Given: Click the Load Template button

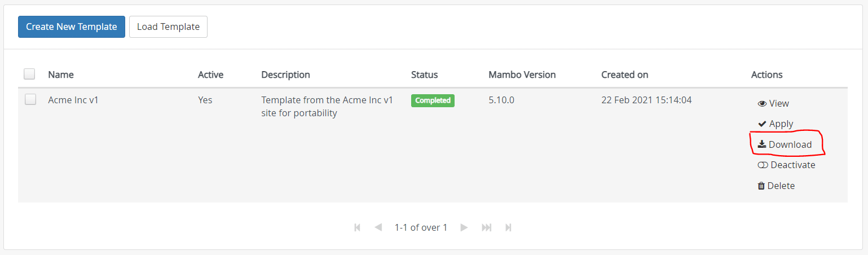Looking at the screenshot, I should (168, 27).
